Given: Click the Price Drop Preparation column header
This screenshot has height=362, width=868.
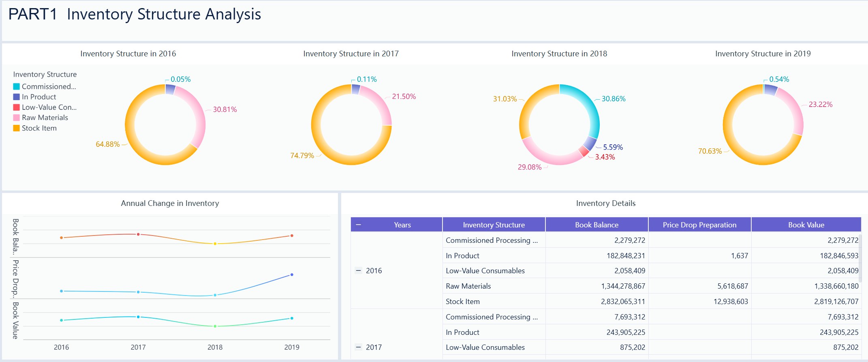Looking at the screenshot, I should (699, 225).
